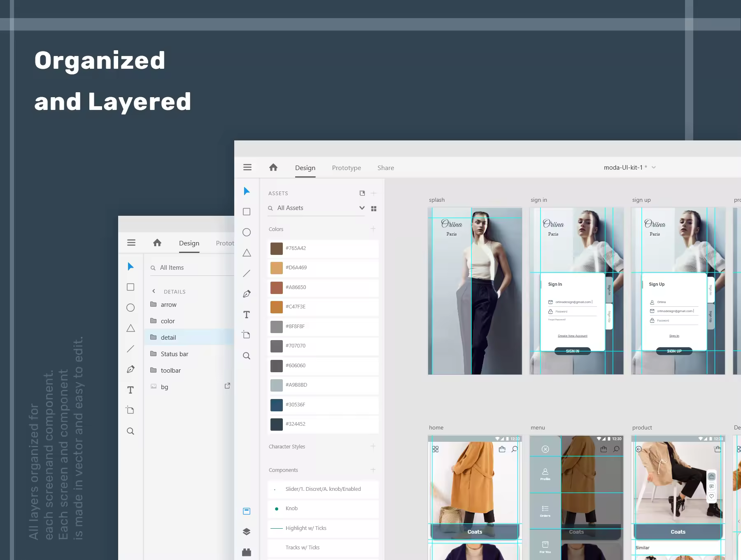Click plus icon next to ASSETS header
The width and height of the screenshot is (741, 560).
(374, 193)
